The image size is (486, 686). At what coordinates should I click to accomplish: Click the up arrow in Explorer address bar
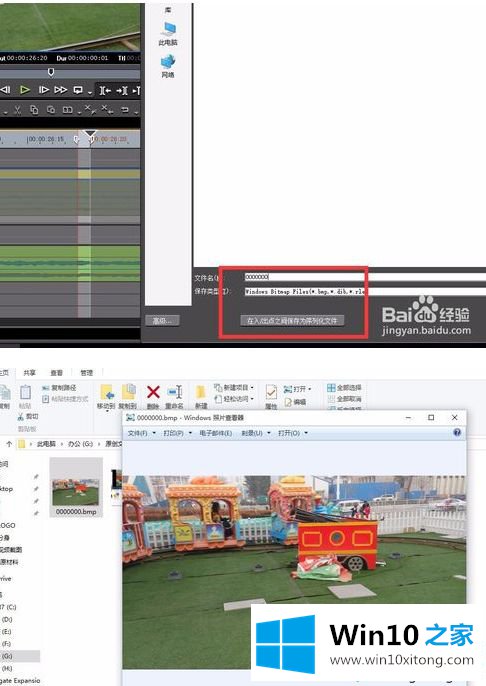pyautogui.click(x=8, y=444)
